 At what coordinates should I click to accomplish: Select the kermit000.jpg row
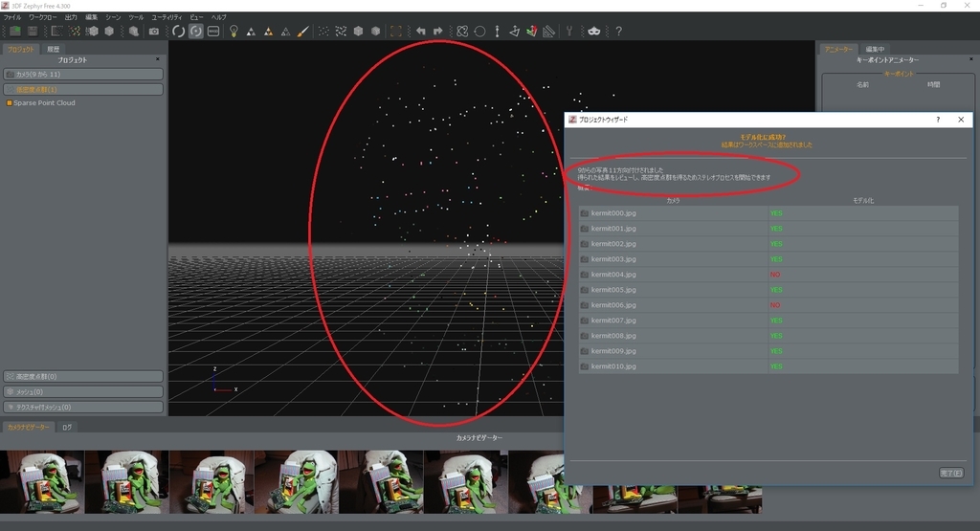[x=768, y=213]
